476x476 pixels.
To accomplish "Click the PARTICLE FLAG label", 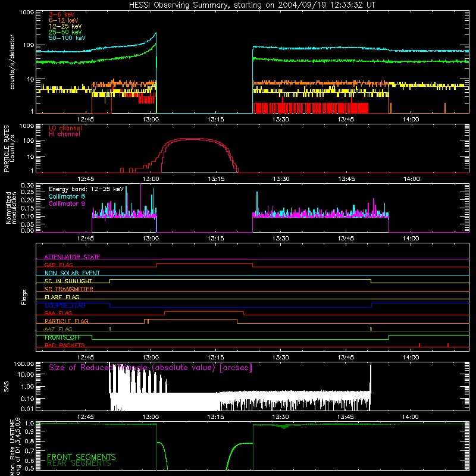I will point(67,321).
